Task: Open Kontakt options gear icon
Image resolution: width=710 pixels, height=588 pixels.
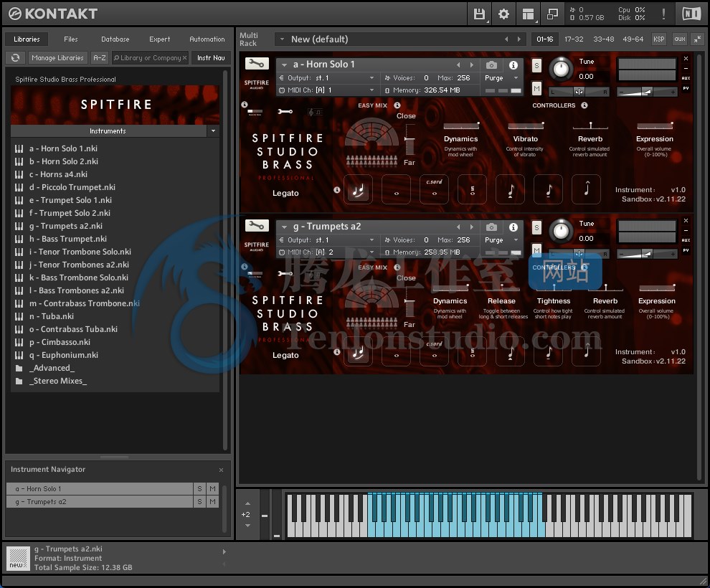Action: [x=503, y=14]
